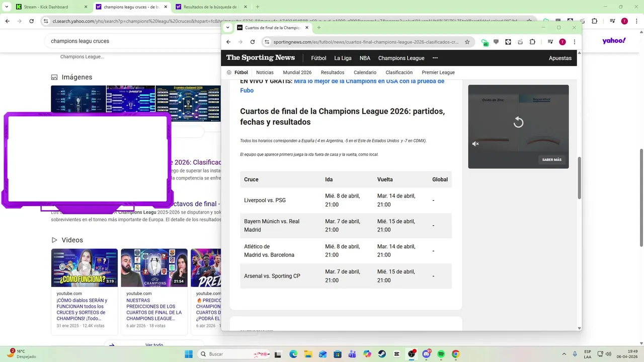Select the Cuartos de final de la Champions tab
This screenshot has height=362, width=644.
tap(272, 28)
